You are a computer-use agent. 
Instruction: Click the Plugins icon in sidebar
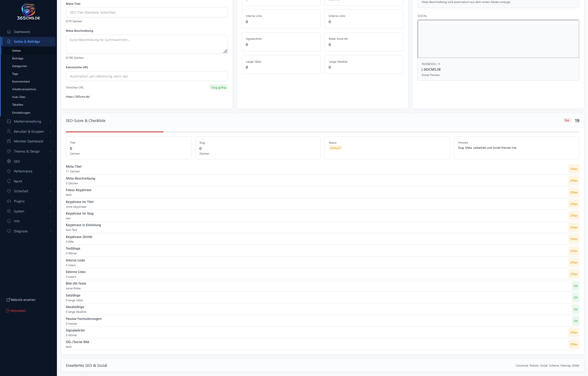(x=9, y=201)
